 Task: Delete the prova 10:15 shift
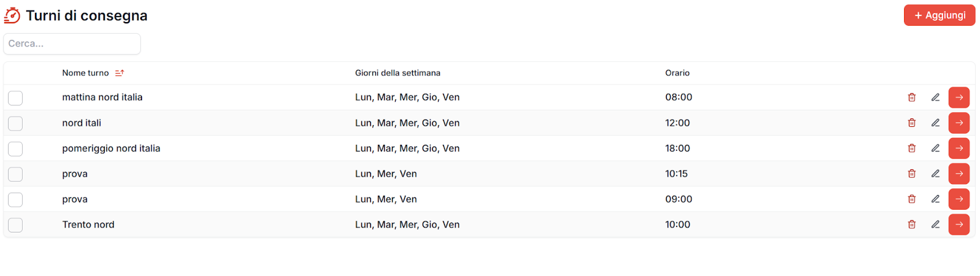coord(911,174)
